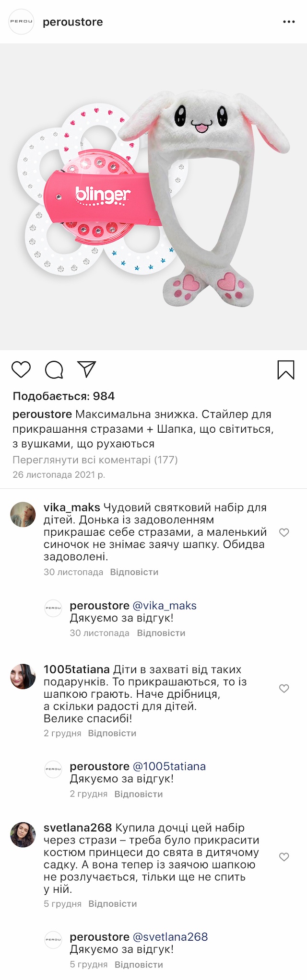Share the post via paper plane icon

pyautogui.click(x=87, y=369)
